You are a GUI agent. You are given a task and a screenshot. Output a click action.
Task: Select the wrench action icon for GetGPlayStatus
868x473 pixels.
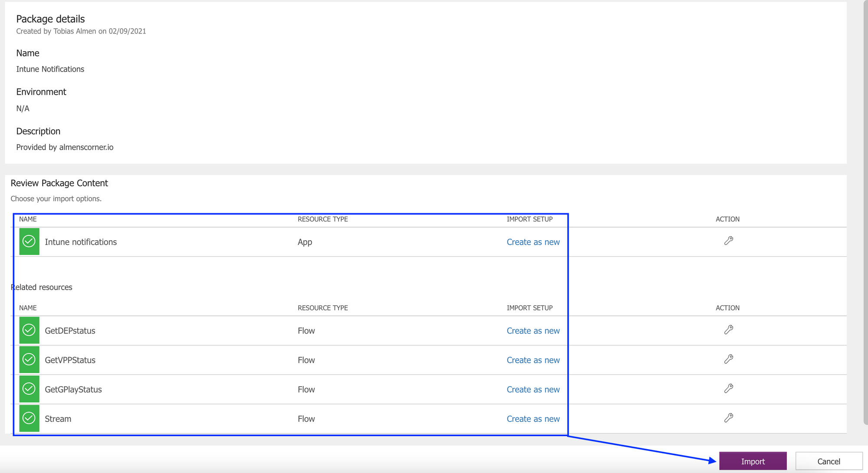730,388
